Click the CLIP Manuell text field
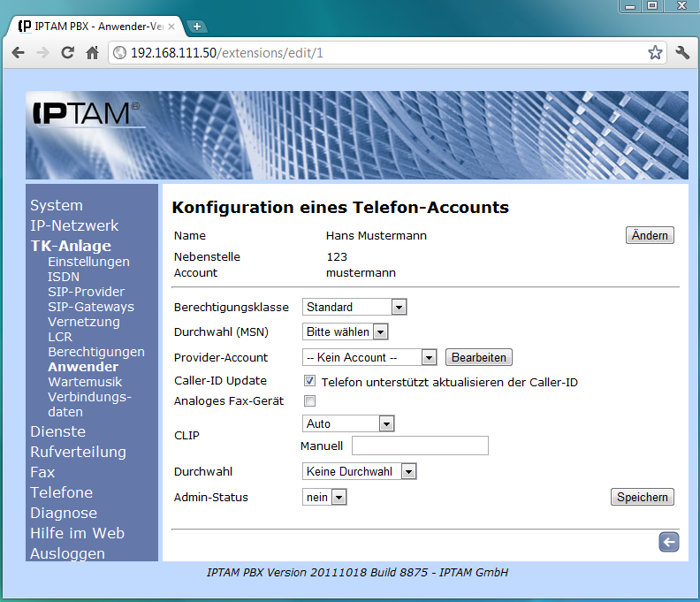The image size is (700, 602). tap(420, 446)
